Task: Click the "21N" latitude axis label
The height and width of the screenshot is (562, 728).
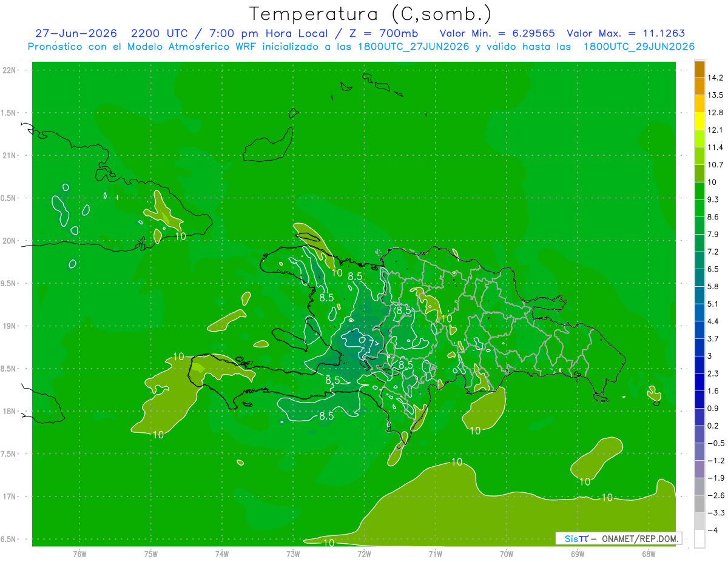Action: pos(10,155)
